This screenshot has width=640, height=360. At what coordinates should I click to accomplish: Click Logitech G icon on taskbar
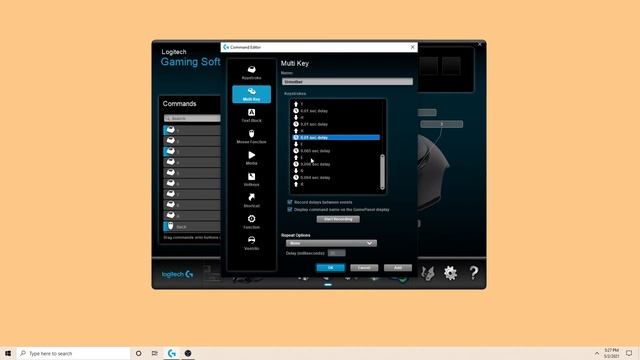coord(172,353)
